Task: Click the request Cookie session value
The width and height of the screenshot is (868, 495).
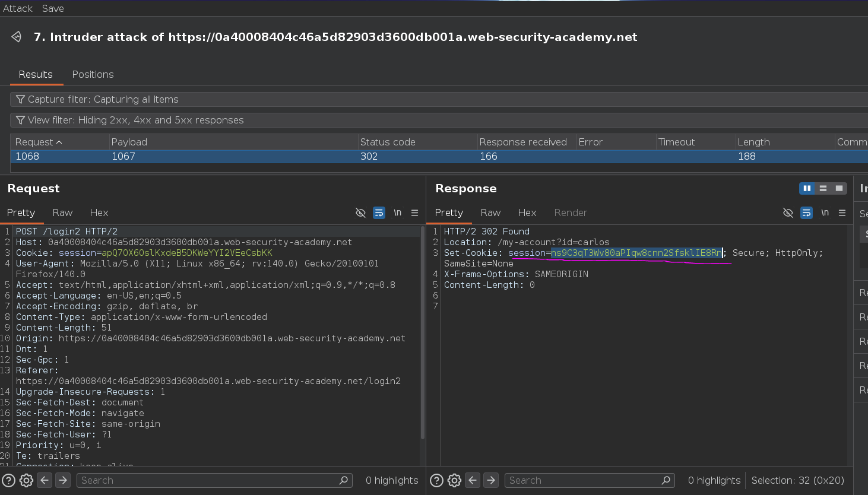Action: [x=187, y=253]
